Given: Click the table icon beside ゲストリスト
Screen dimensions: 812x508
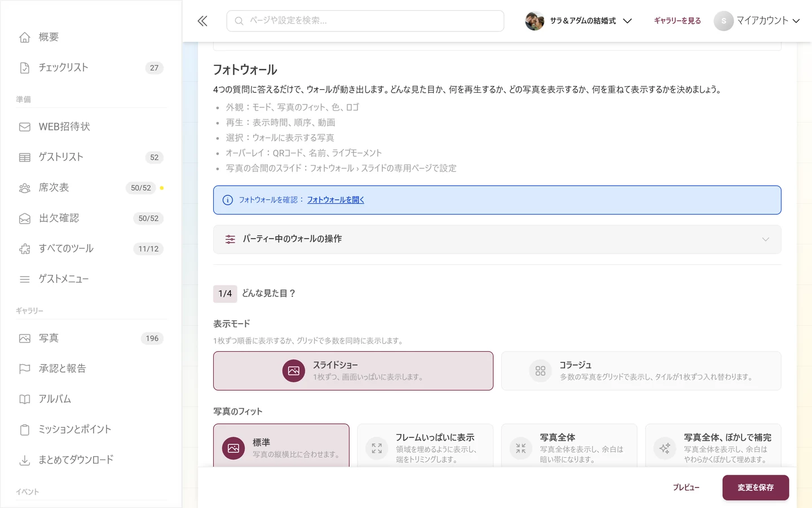Looking at the screenshot, I should click(25, 157).
